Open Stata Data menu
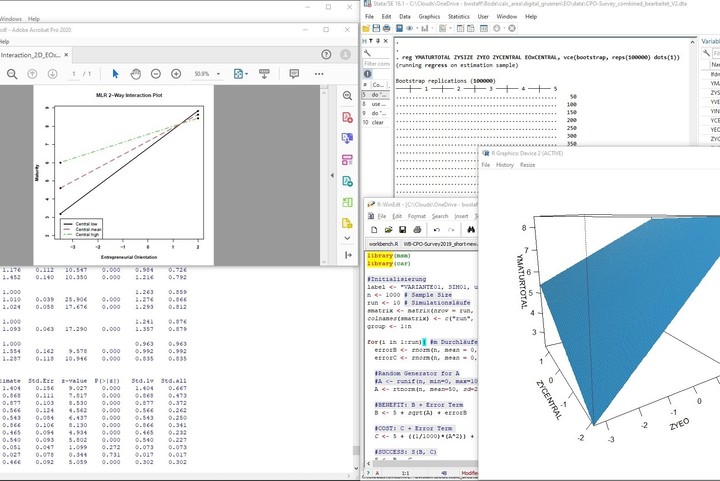 (x=405, y=17)
